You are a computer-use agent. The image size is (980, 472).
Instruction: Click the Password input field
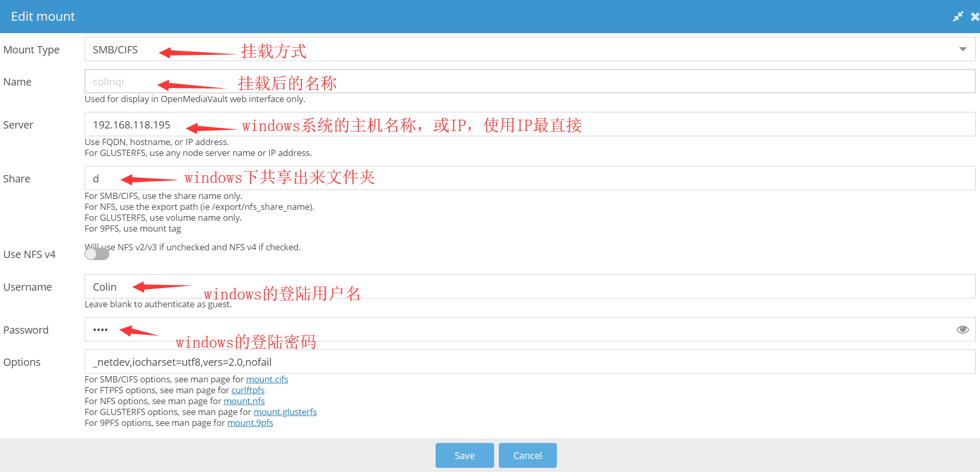[530, 330]
